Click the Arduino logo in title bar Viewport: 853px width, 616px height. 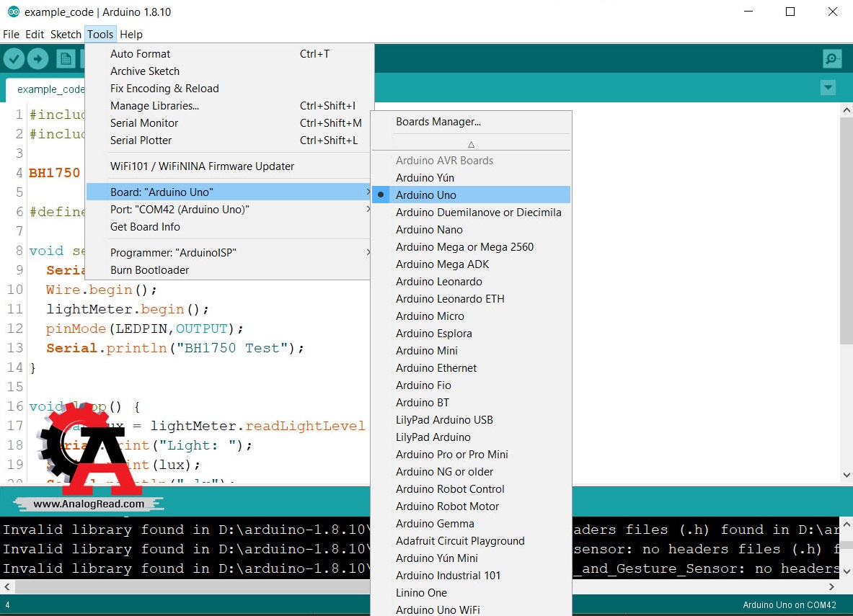[x=13, y=12]
